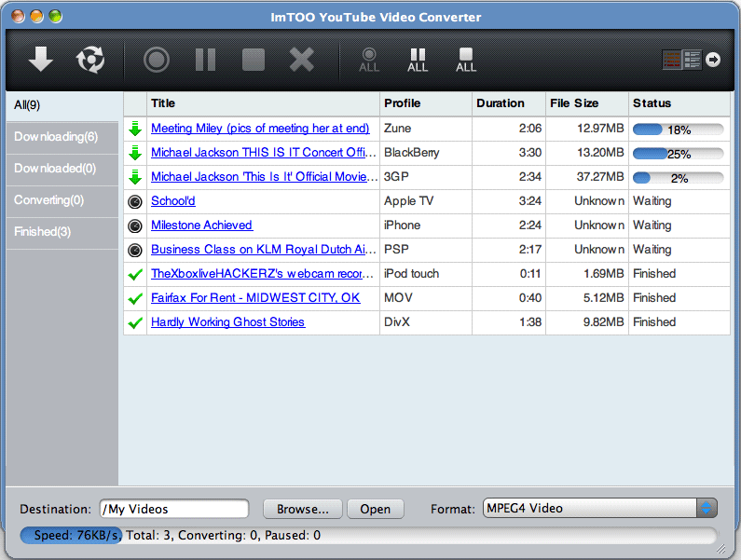Click the downloading icon for BlackBerry profile row

tap(135, 153)
